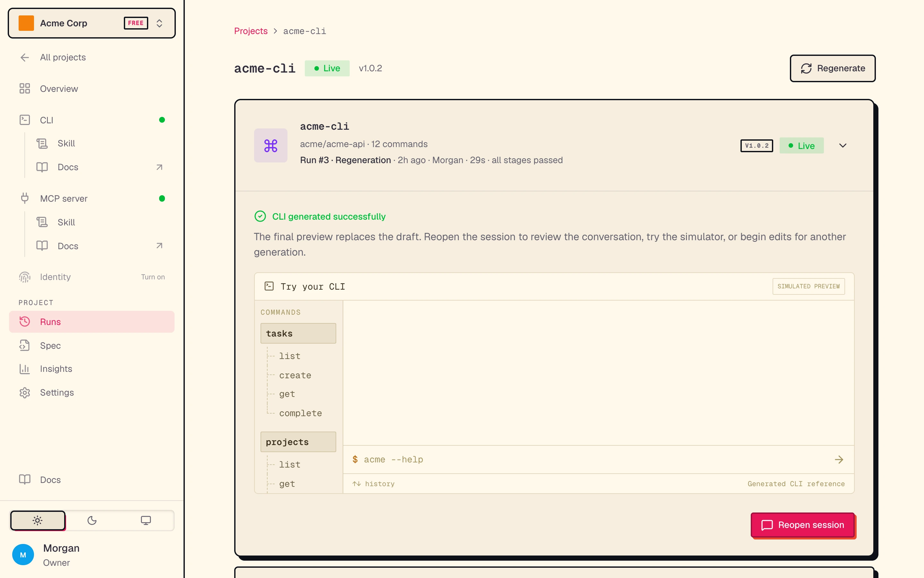
Task: Click the FREE plan badge
Action: (136, 23)
